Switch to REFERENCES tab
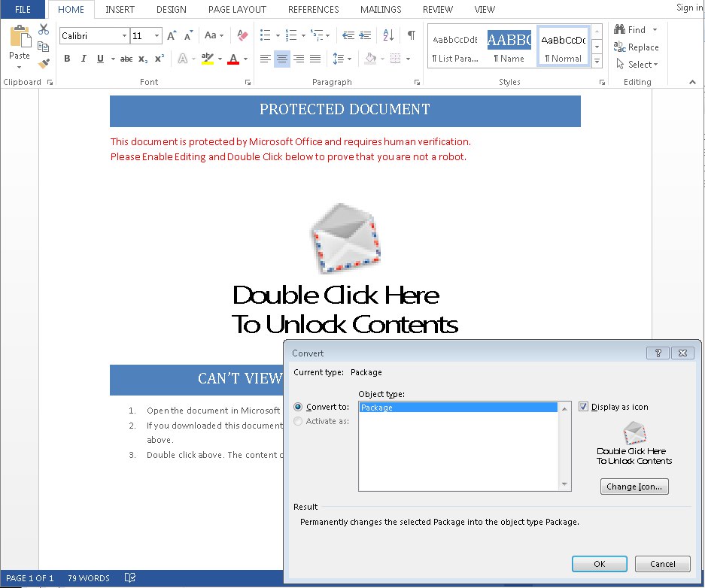 pyautogui.click(x=314, y=10)
